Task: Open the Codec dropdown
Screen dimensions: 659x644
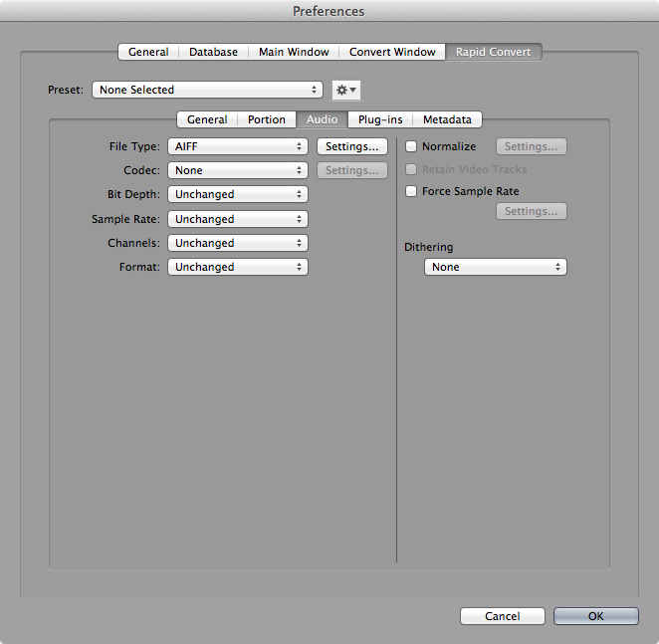Action: click(x=237, y=170)
